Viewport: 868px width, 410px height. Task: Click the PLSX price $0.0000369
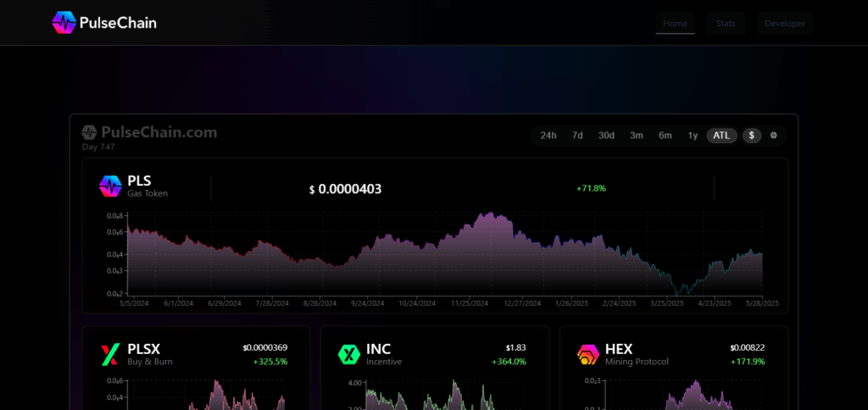[x=265, y=348]
